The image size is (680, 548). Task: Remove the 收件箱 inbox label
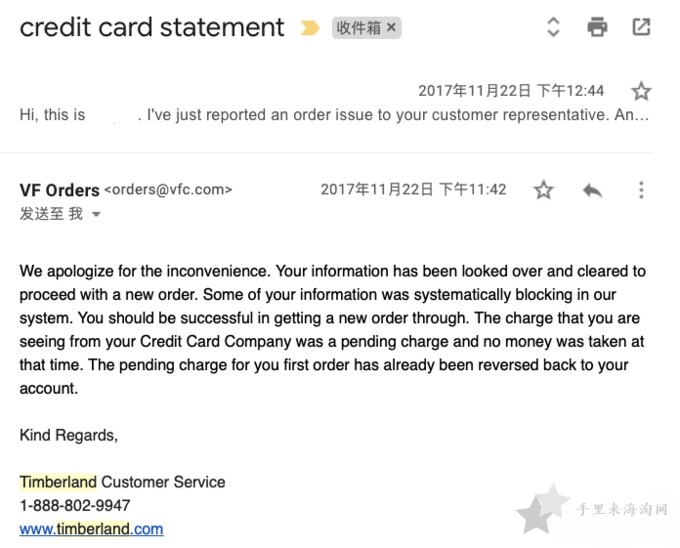(391, 28)
